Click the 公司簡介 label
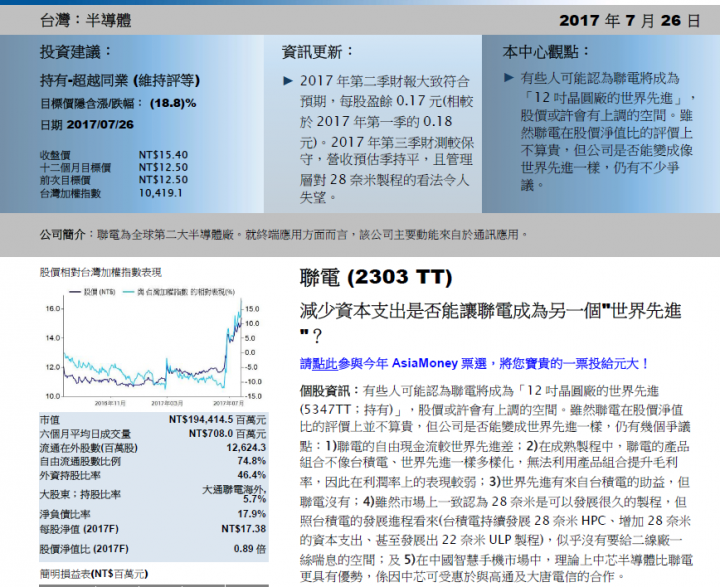This screenshot has width=720, height=587. 62,235
